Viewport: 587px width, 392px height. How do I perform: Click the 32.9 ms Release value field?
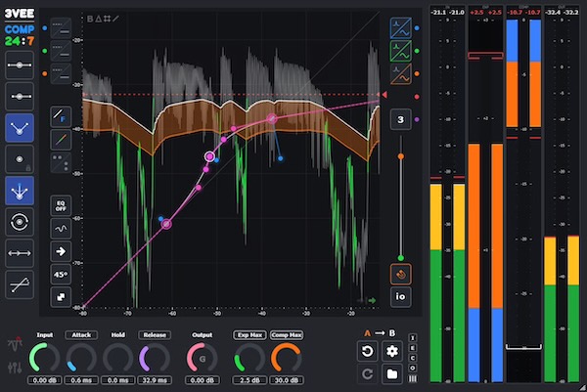click(x=155, y=380)
